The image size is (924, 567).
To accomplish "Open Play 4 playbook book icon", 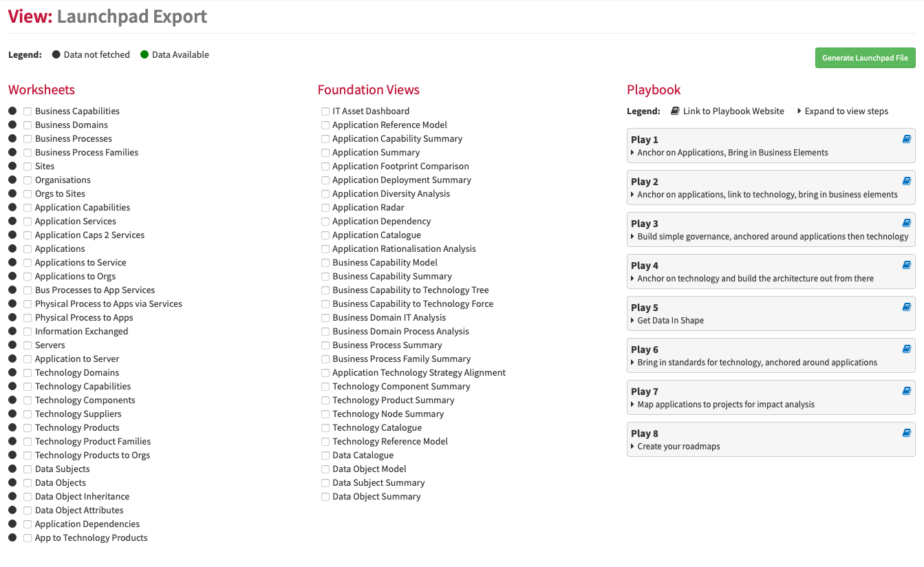I will click(x=906, y=265).
